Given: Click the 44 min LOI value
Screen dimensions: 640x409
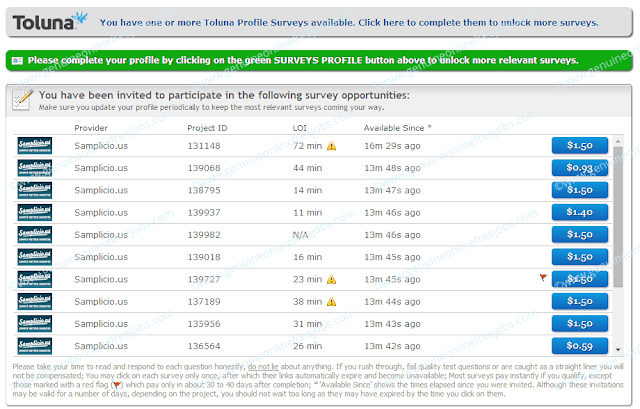Looking at the screenshot, I should click(307, 168).
